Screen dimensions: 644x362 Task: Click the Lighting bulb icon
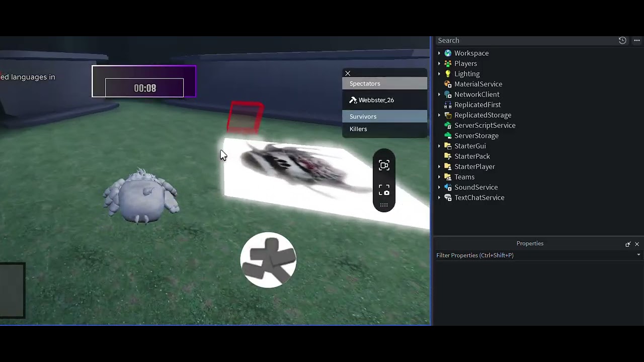(x=448, y=74)
